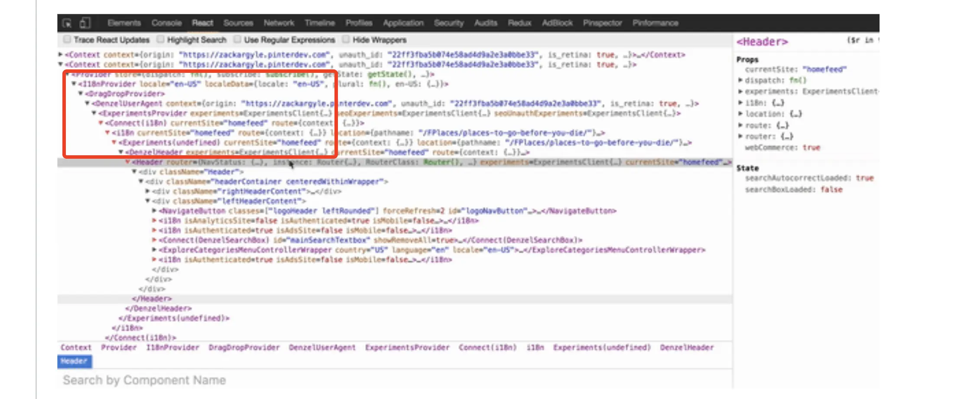Viewport: 980px width, 399px height.
Task: Open the Redux tab
Action: tap(519, 23)
